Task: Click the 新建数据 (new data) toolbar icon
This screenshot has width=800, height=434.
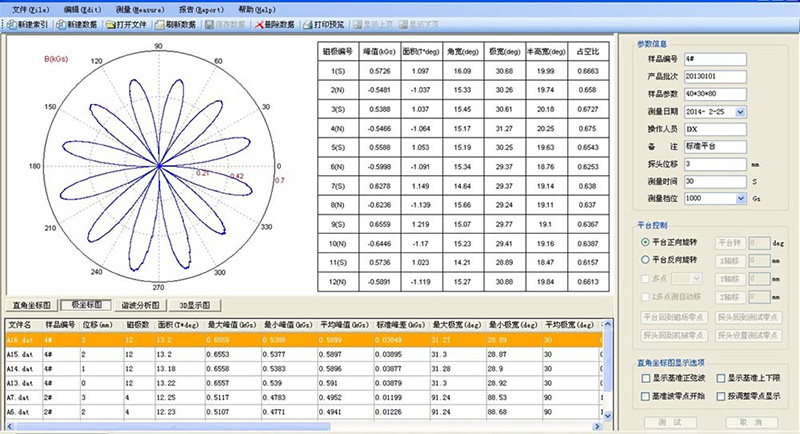Action: 61,24
